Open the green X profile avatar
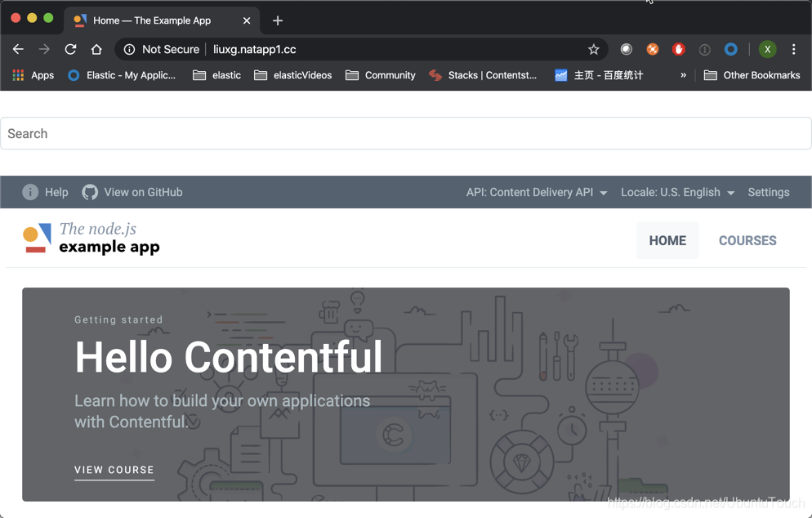Viewport: 812px width, 518px height. [x=767, y=49]
